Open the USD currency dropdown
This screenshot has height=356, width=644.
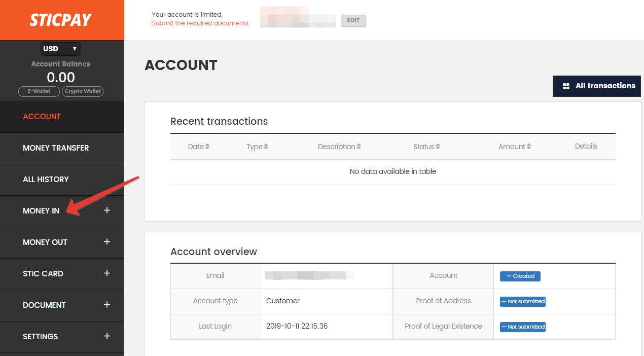[x=61, y=49]
